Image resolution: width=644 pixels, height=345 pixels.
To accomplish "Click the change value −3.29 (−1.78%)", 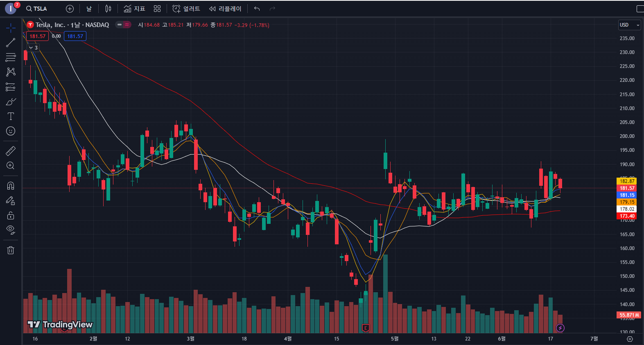I will click(x=252, y=25).
